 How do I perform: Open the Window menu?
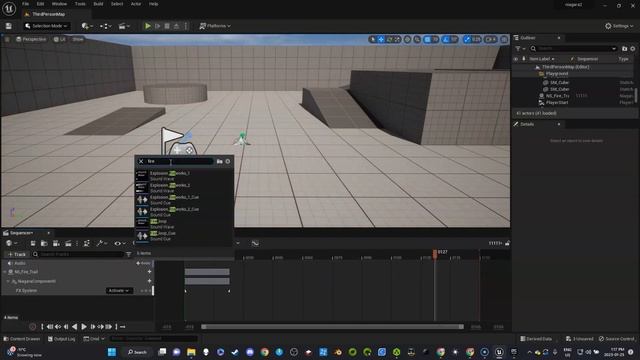[60, 4]
